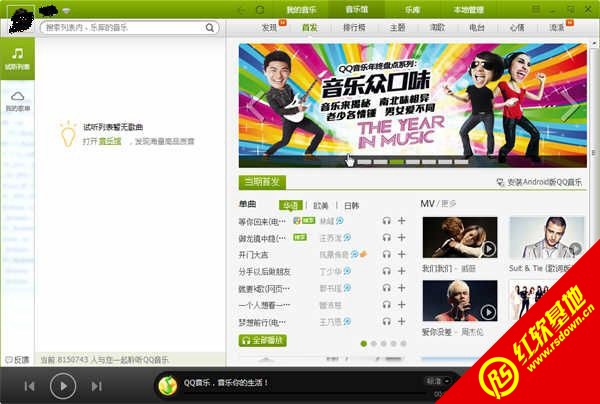Viewport: 600px width, 404px height.
Task: Click the artist icon beside 开门大吉 singer
Action: (x=354, y=254)
